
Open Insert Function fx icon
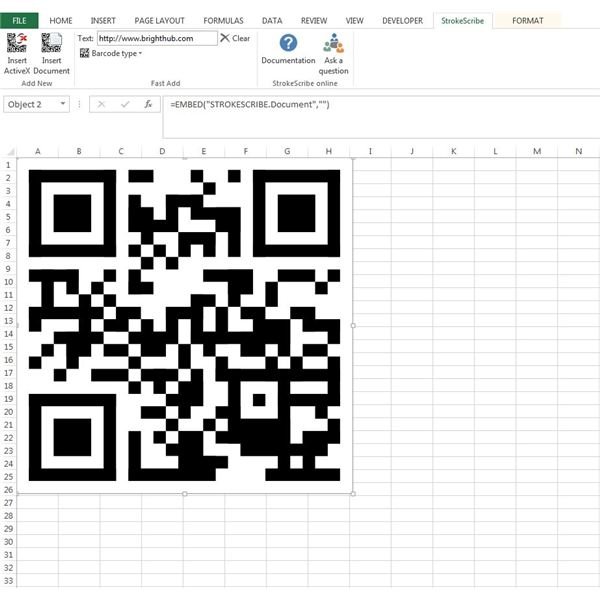point(148,104)
